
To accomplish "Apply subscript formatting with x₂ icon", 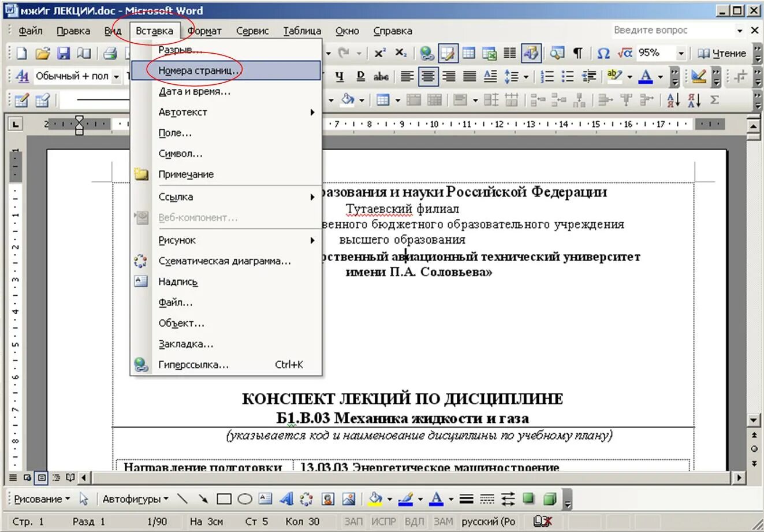I will [401, 53].
